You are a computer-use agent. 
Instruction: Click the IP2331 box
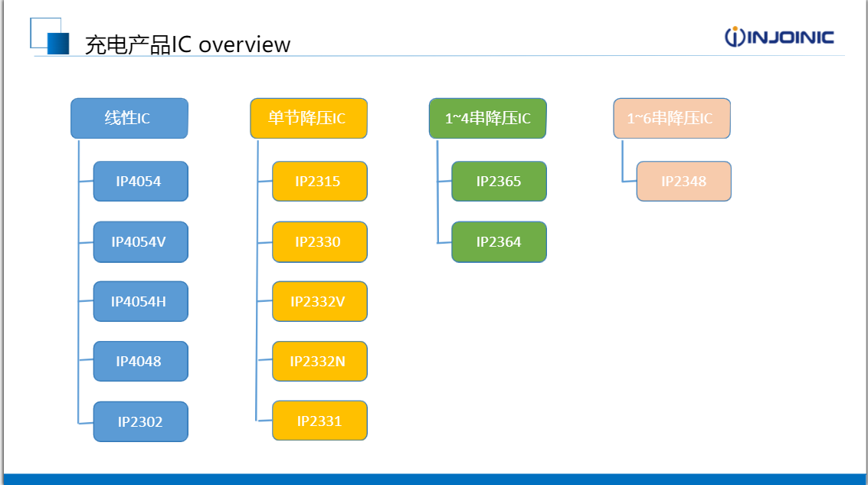tap(320, 421)
